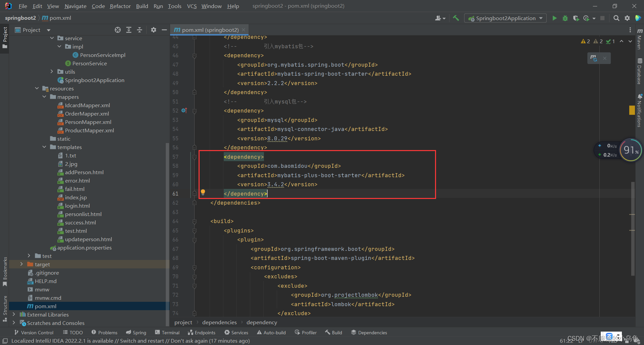Expand the test folder

[29, 256]
